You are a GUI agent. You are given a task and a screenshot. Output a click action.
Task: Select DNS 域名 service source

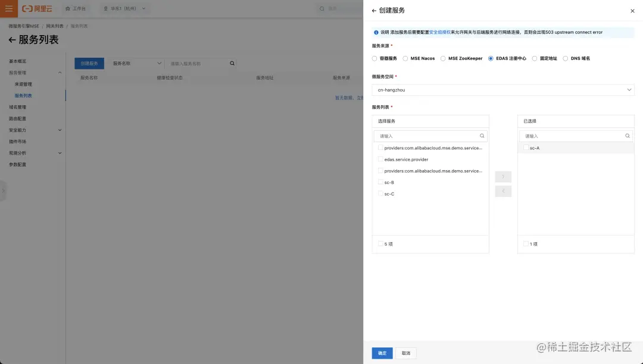click(x=565, y=58)
